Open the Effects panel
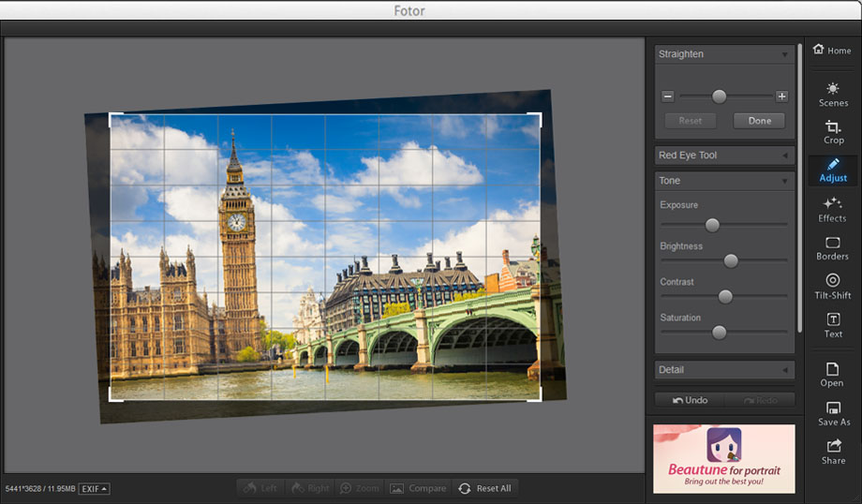Screen dimensions: 862x504 [832, 209]
